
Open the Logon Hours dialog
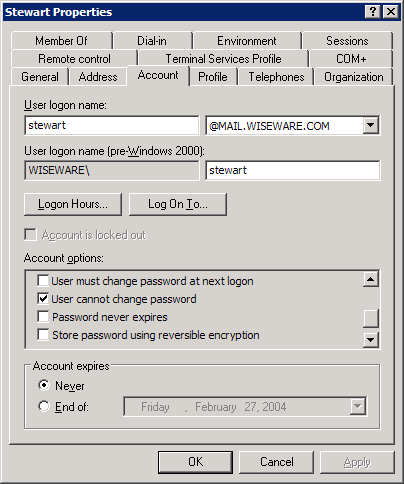click(x=73, y=204)
